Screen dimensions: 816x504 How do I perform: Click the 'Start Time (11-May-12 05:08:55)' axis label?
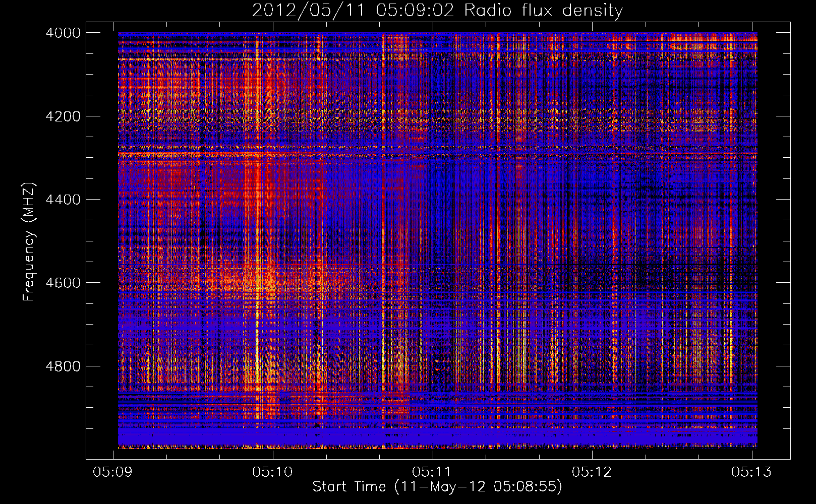(437, 487)
